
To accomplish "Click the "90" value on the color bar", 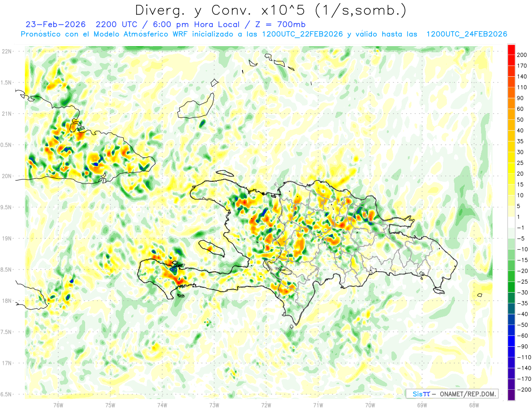I will point(520,98).
